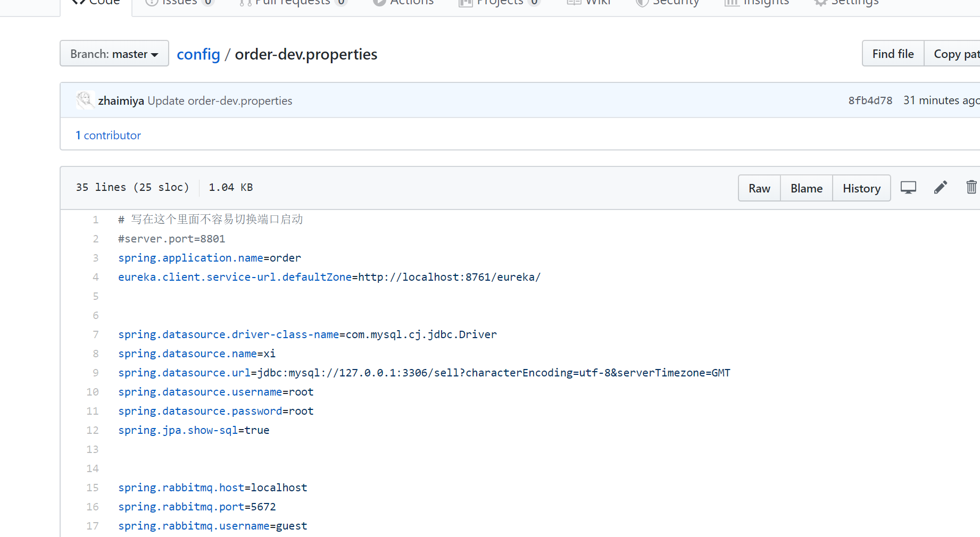980x537 pixels.
Task: Click the Raw button
Action: pos(759,188)
